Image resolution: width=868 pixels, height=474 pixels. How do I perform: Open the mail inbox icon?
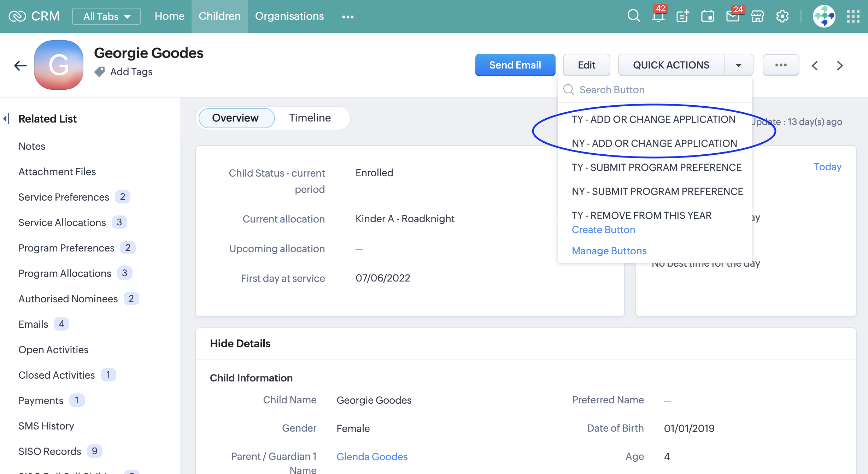[733, 16]
